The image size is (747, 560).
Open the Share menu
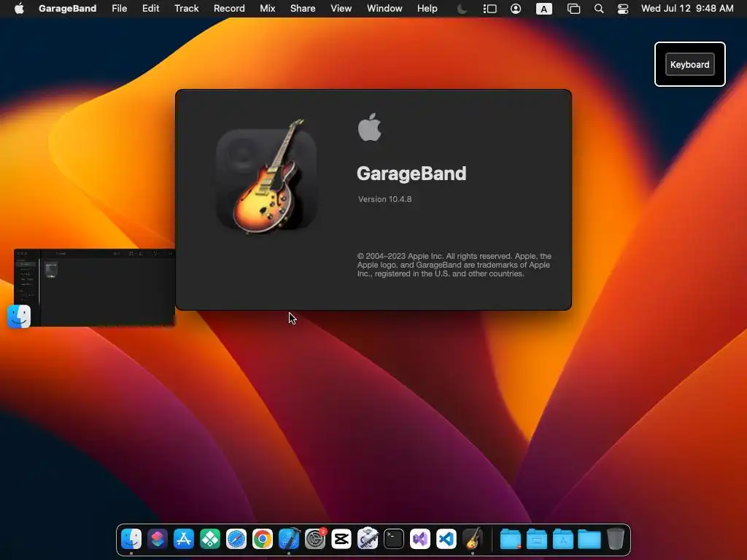(303, 9)
